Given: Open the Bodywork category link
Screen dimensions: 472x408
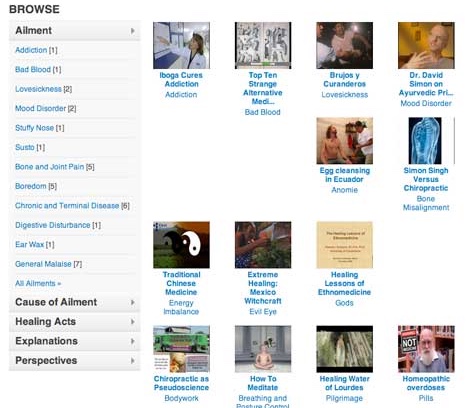Looking at the screenshot, I should pyautogui.click(x=181, y=398).
